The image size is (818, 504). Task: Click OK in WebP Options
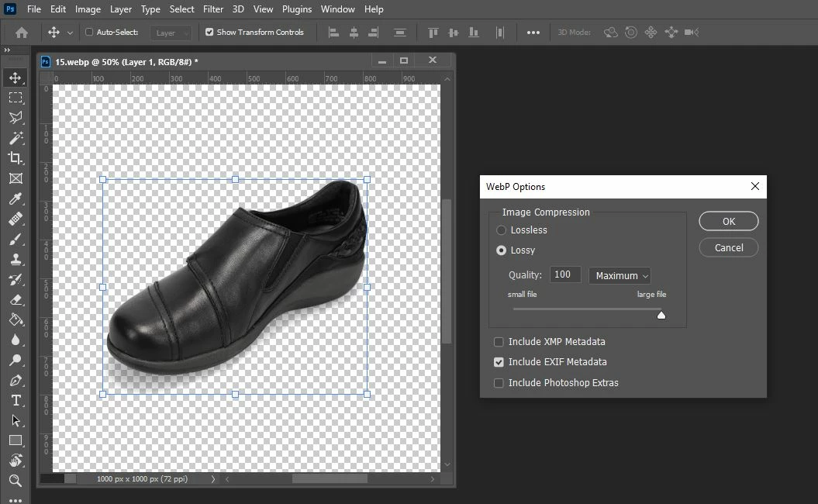point(728,221)
